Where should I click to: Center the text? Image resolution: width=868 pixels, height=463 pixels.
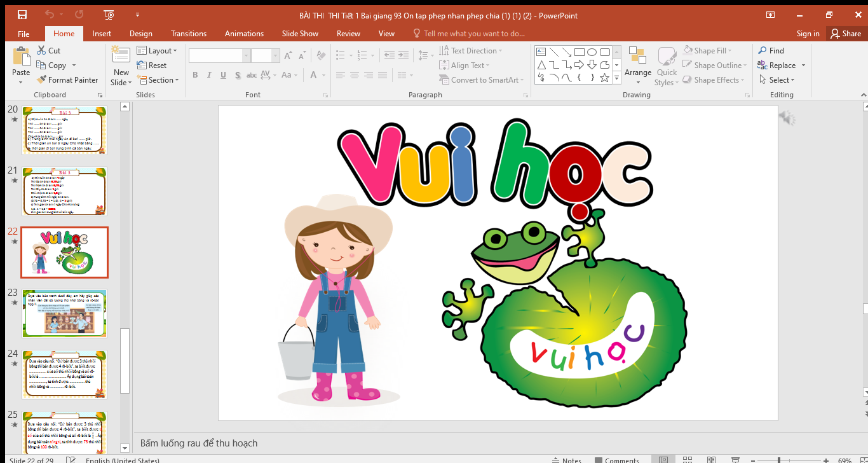(x=355, y=75)
